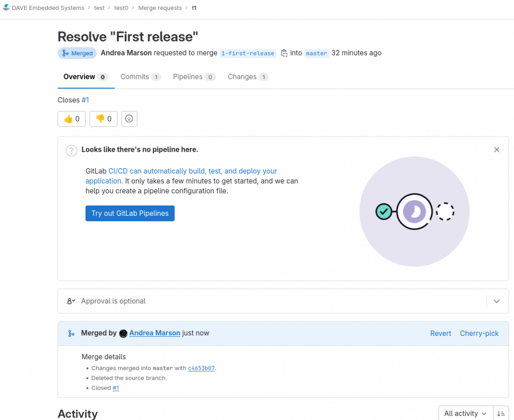Open the Merge requests breadcrumb link
Screen dimensions: 514x420
point(160,8)
